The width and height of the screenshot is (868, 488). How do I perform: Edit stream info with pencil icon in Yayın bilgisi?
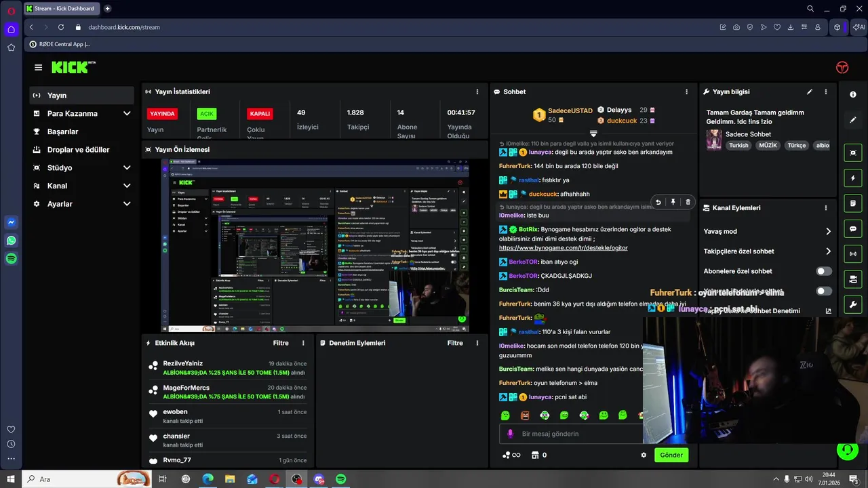[x=809, y=91]
